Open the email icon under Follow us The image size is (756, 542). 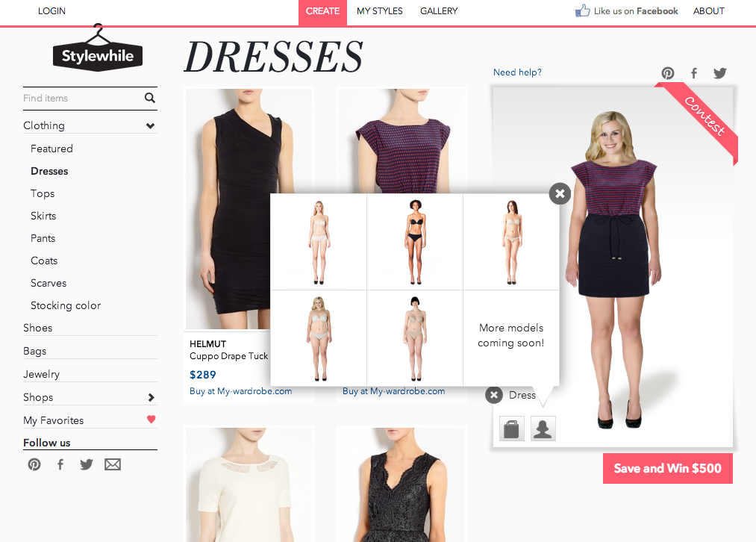[x=113, y=464]
